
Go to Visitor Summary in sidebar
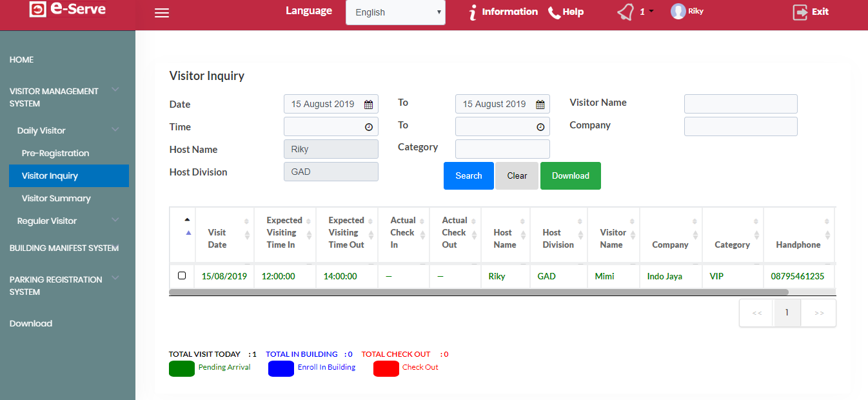[x=56, y=198]
